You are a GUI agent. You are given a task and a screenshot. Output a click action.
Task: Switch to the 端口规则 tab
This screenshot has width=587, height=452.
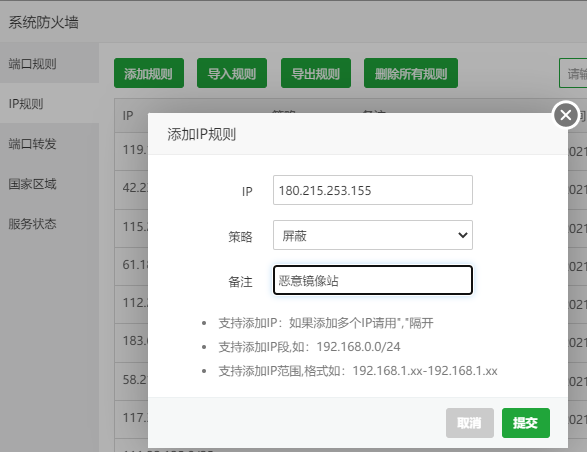[49, 63]
